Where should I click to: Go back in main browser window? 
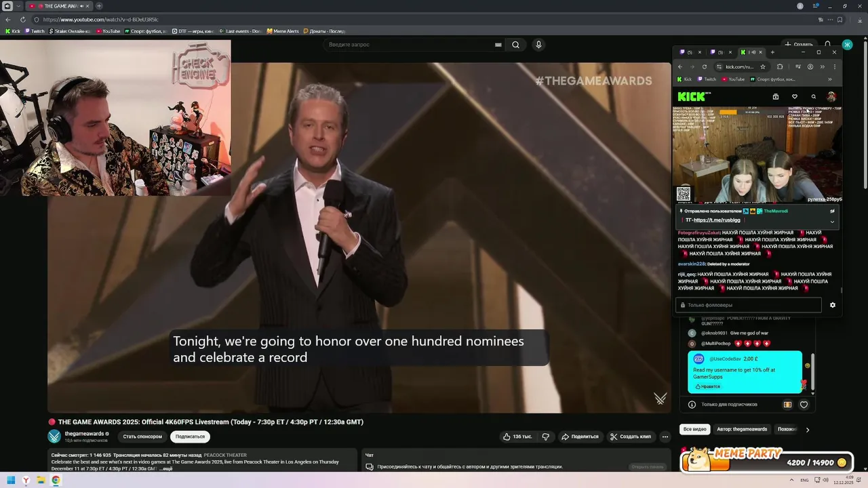tap(8, 20)
